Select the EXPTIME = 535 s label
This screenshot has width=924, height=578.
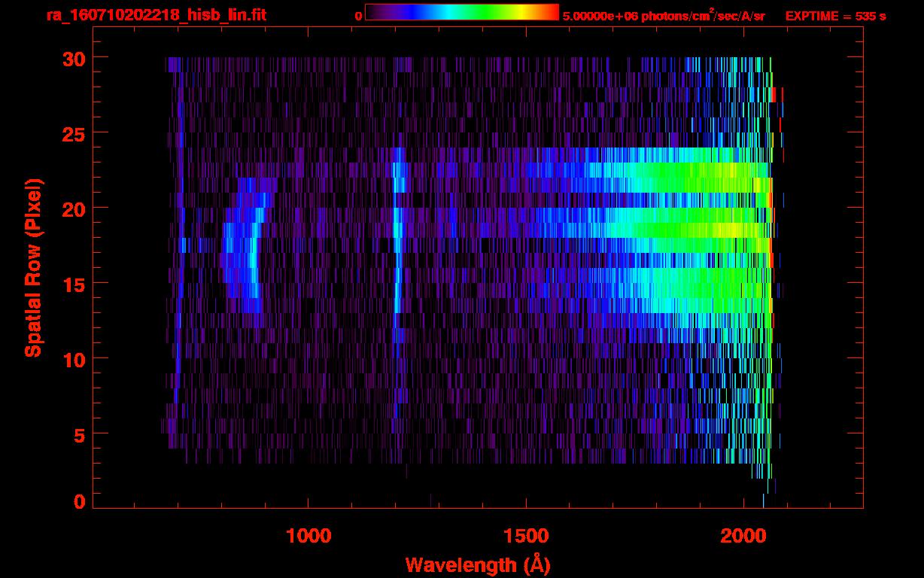835,16
